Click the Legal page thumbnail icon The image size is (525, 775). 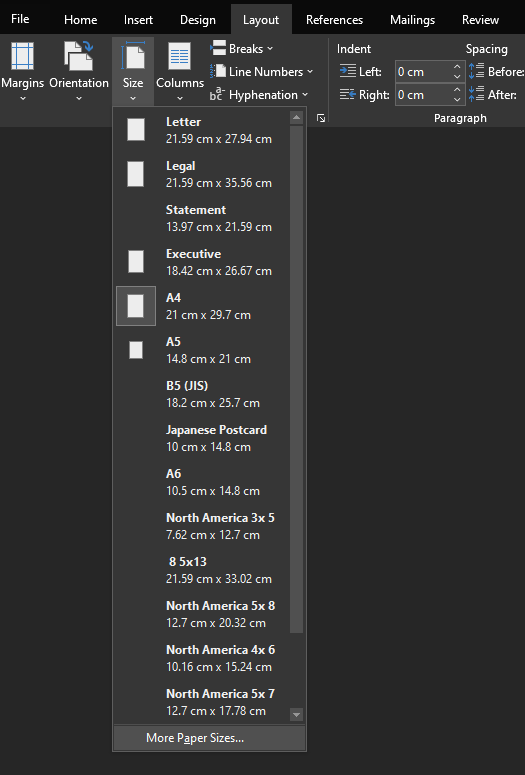click(135, 174)
